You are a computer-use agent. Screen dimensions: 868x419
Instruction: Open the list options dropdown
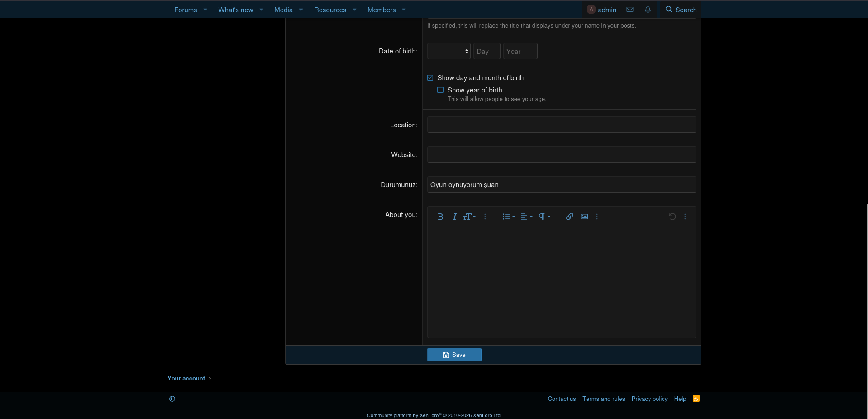coord(509,217)
